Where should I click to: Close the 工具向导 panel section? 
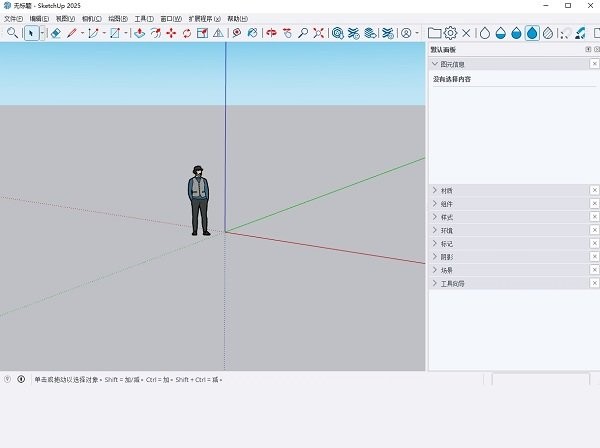point(594,284)
